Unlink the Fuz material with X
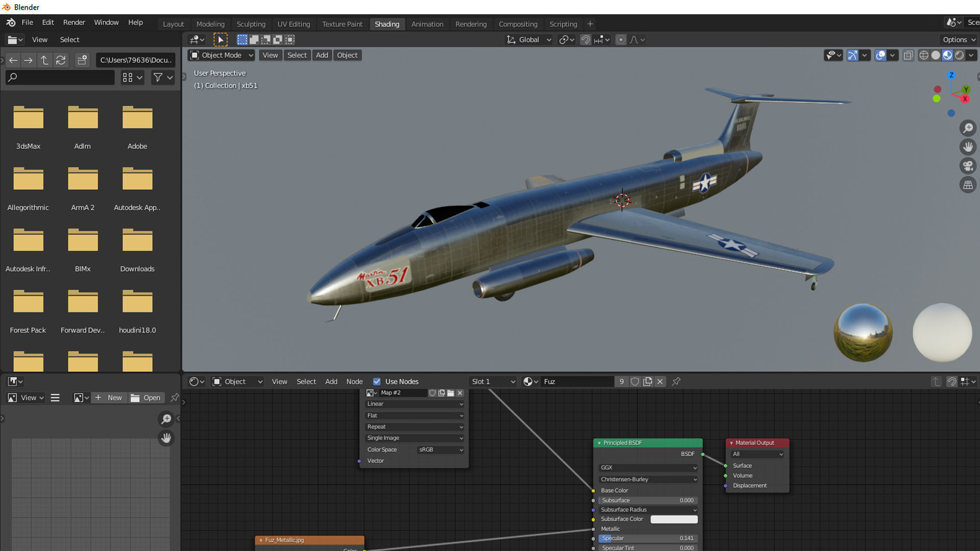 [660, 382]
